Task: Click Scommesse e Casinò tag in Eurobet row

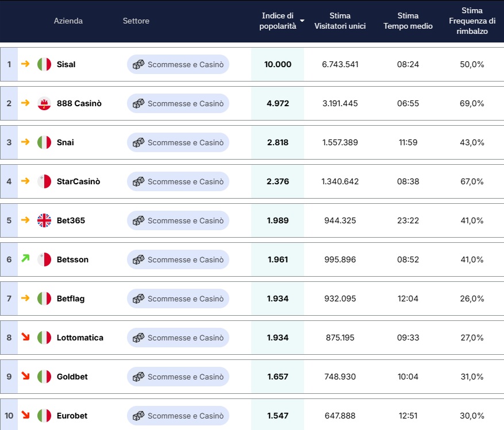Action: coord(178,416)
